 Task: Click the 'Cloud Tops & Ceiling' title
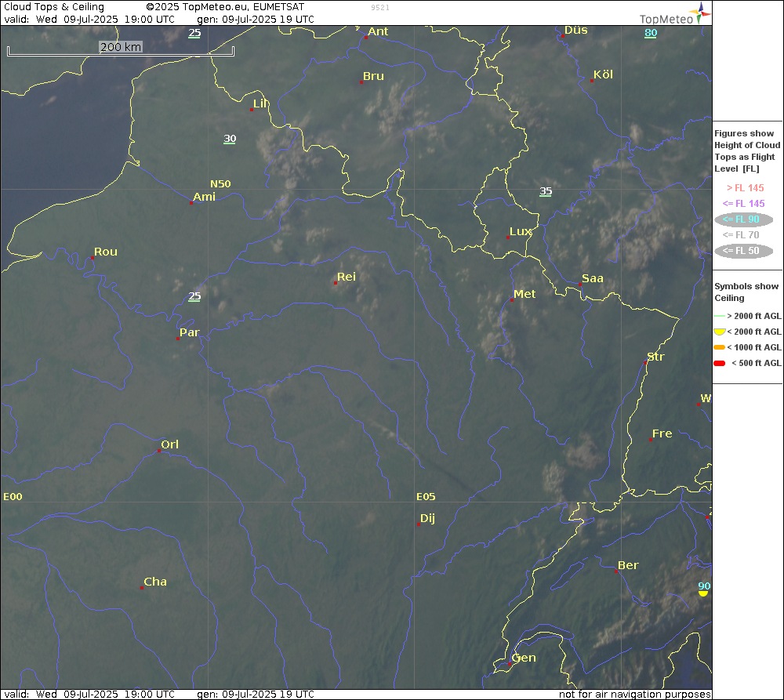point(54,7)
